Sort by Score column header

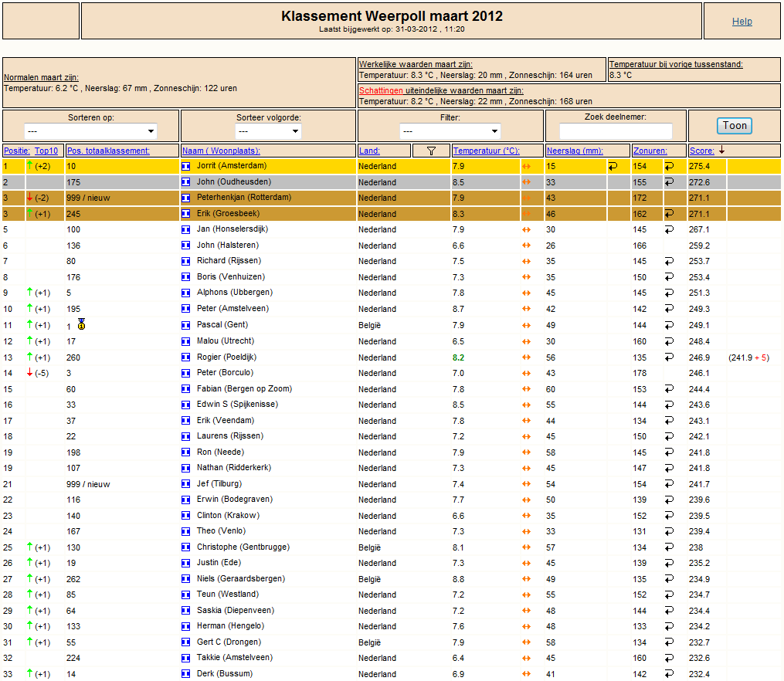(702, 151)
